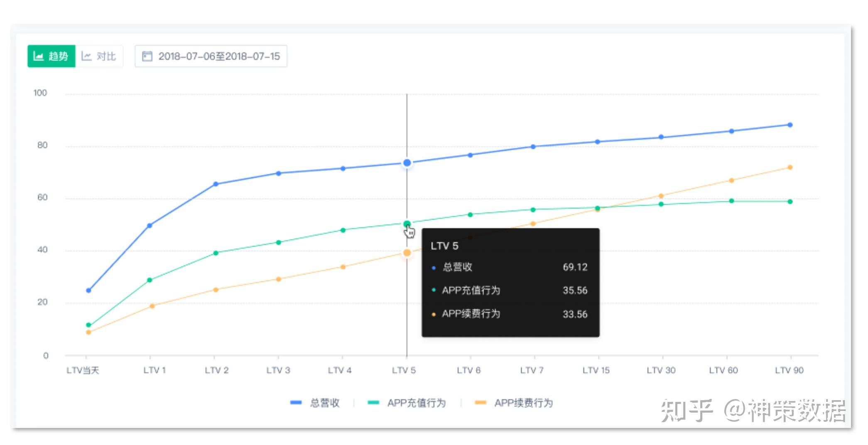This screenshot has width=868, height=445.
Task: Click the orange data point at LTV 90
Action: [x=790, y=167]
